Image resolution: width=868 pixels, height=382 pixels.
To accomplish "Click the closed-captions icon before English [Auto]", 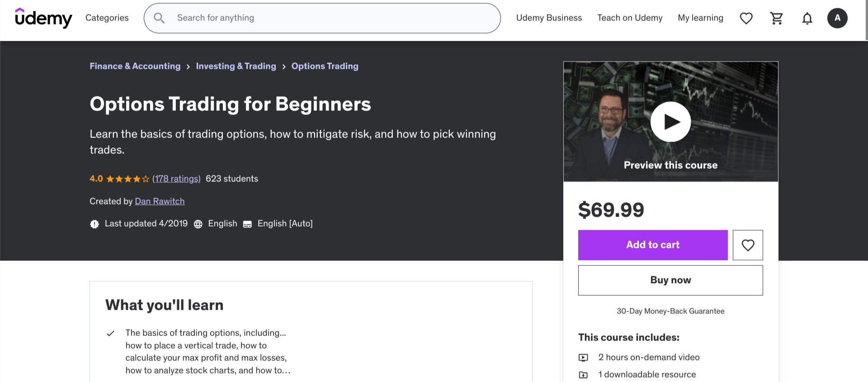I will tap(247, 223).
